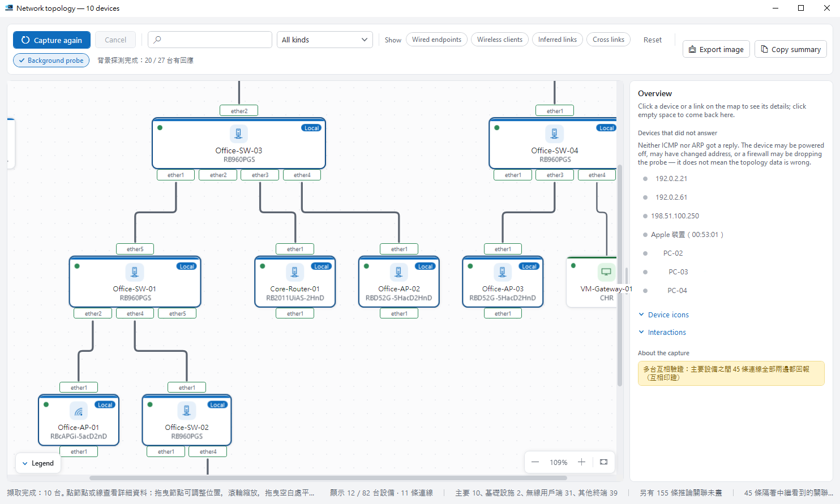Click the Capture again button
This screenshot has width=840, height=504.
pyautogui.click(x=52, y=40)
